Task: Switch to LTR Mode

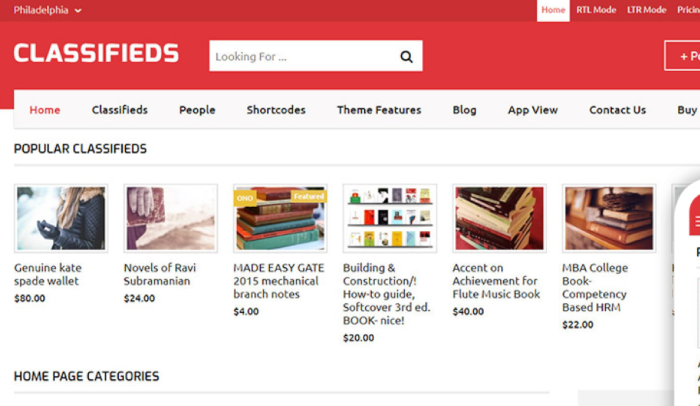Action: [646, 10]
